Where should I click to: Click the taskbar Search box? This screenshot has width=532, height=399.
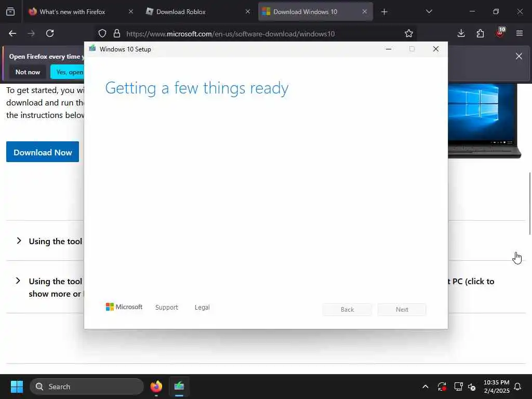click(87, 387)
